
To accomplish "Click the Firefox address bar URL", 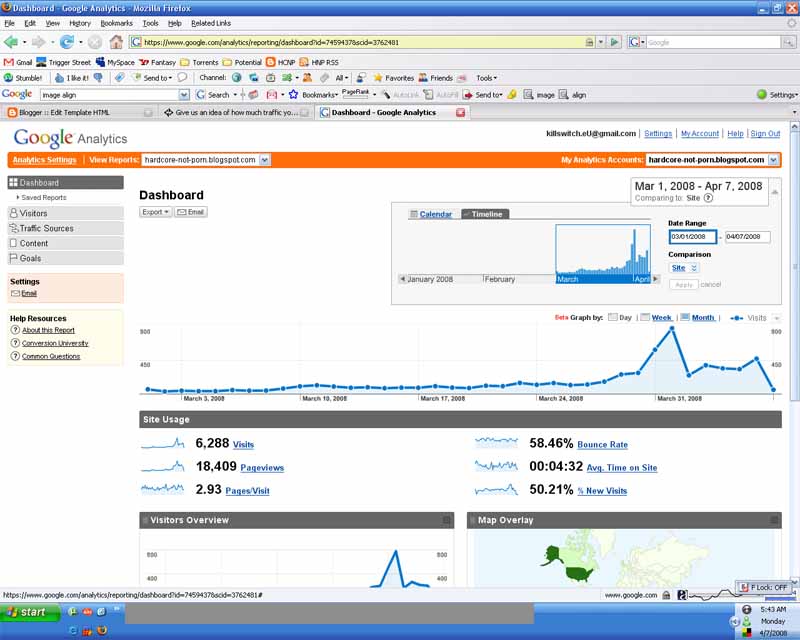I will 357,42.
